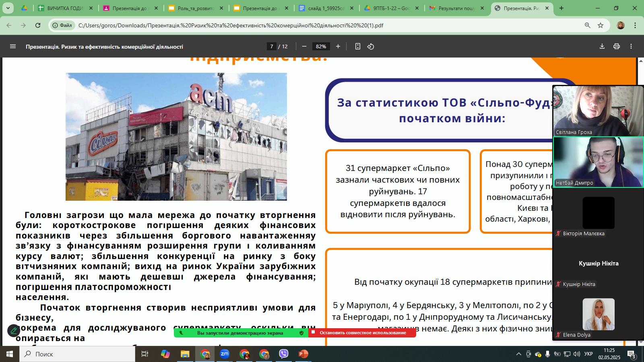
Task: Click the taskbar search box Поиск
Action: tap(77, 354)
